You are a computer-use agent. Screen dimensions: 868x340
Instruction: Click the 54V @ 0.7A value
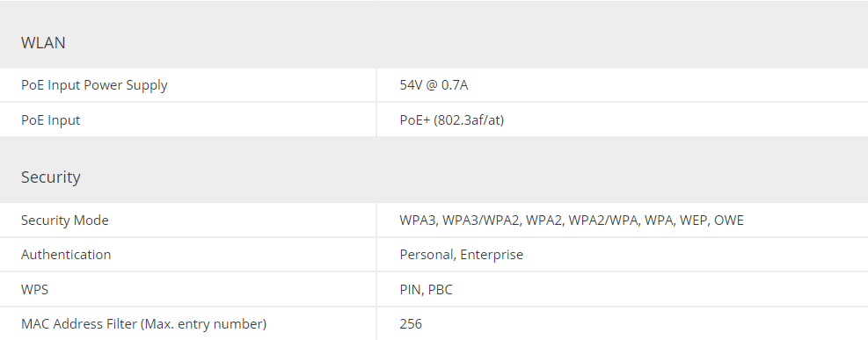tap(434, 85)
